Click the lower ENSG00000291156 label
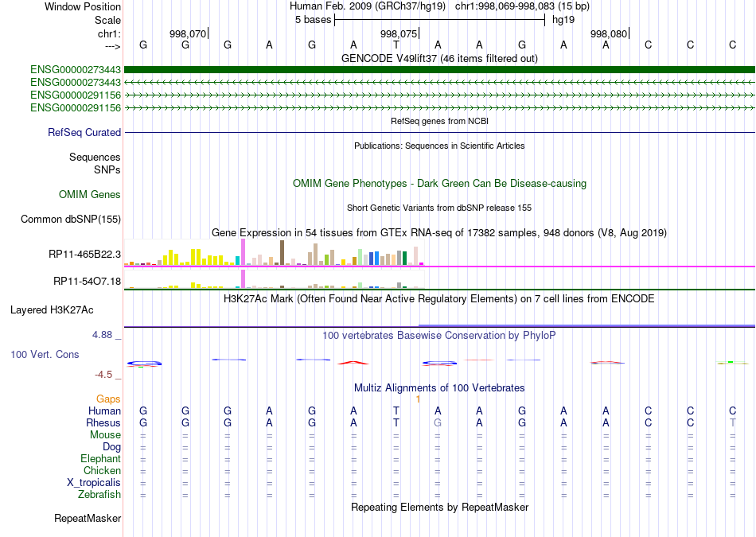The height and width of the screenshot is (537, 756). pyautogui.click(x=76, y=107)
